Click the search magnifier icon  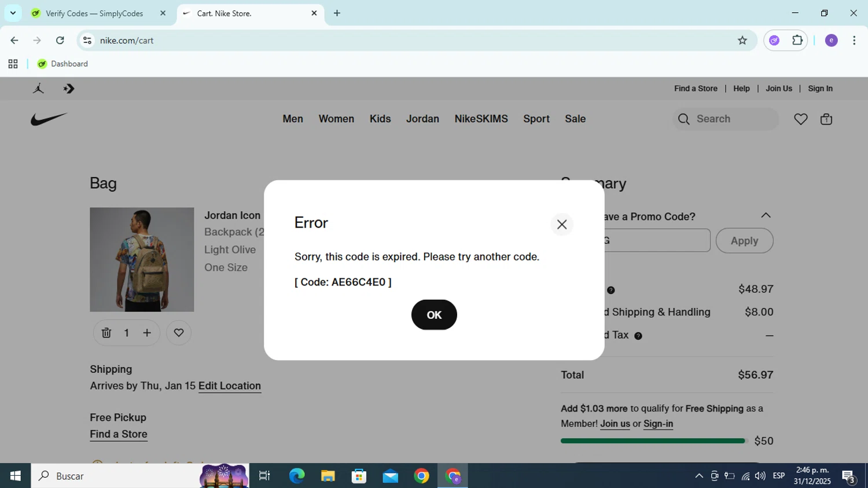coord(683,119)
